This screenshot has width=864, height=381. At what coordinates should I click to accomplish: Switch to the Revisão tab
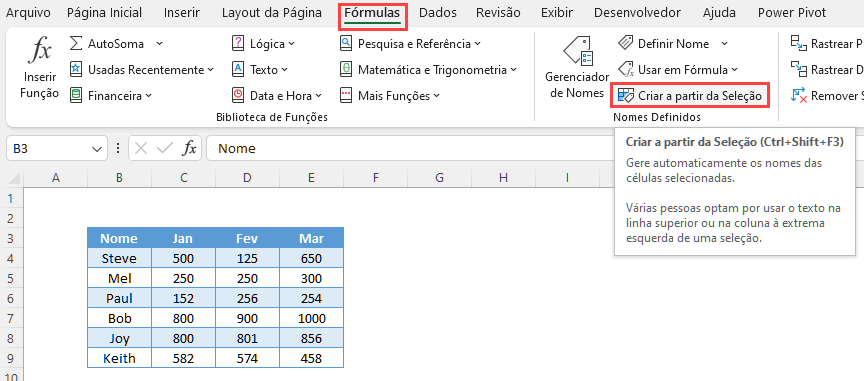tap(498, 13)
